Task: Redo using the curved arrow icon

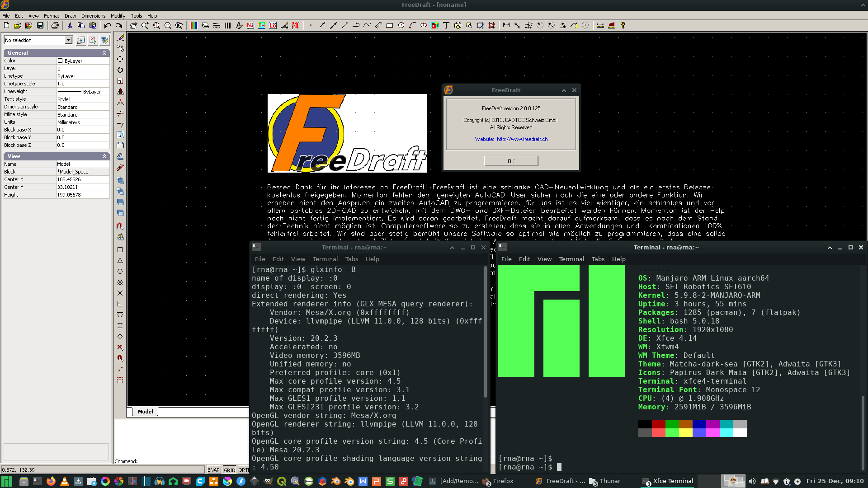Action: [119, 25]
